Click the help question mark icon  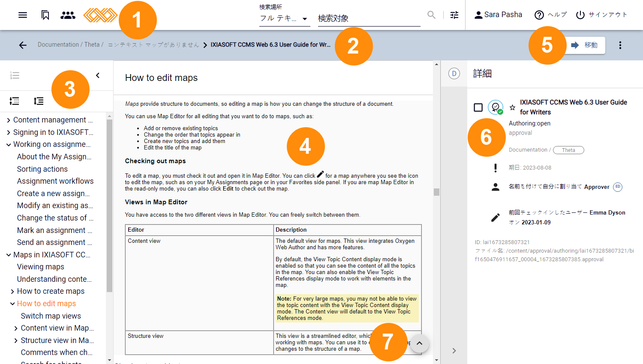tap(539, 15)
